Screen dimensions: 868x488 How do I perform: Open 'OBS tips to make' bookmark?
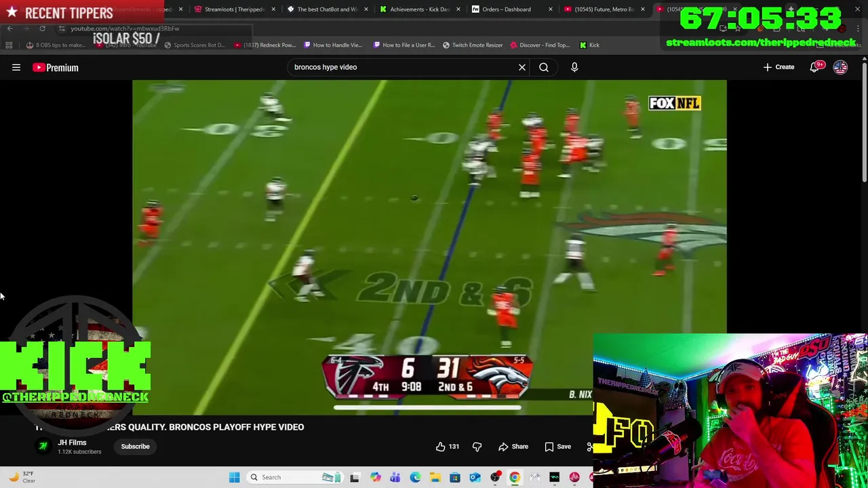click(56, 45)
